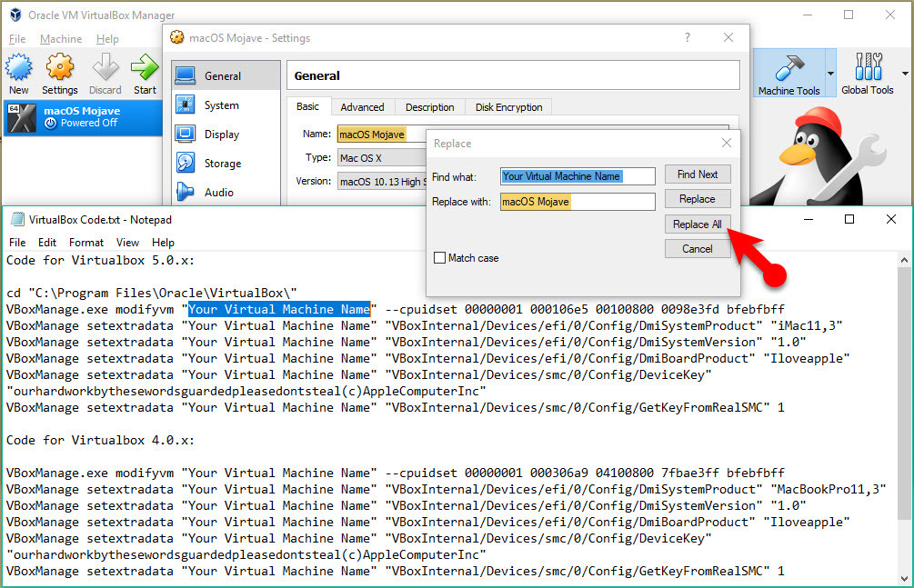Open the Version dropdown in Settings
This screenshot has height=588, width=914.
(x=382, y=182)
